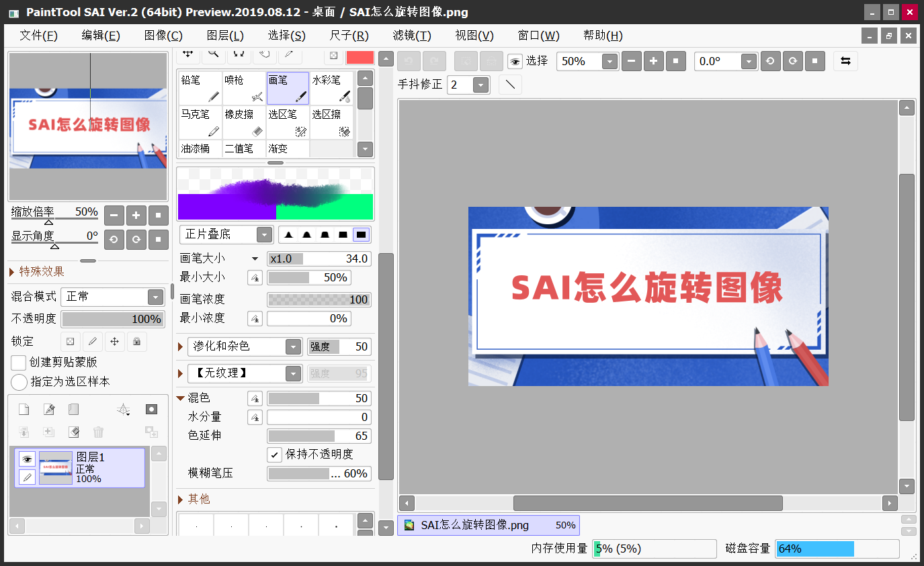Adjust the 画笔大小 brush size slider
924x566 pixels.
pos(319,258)
